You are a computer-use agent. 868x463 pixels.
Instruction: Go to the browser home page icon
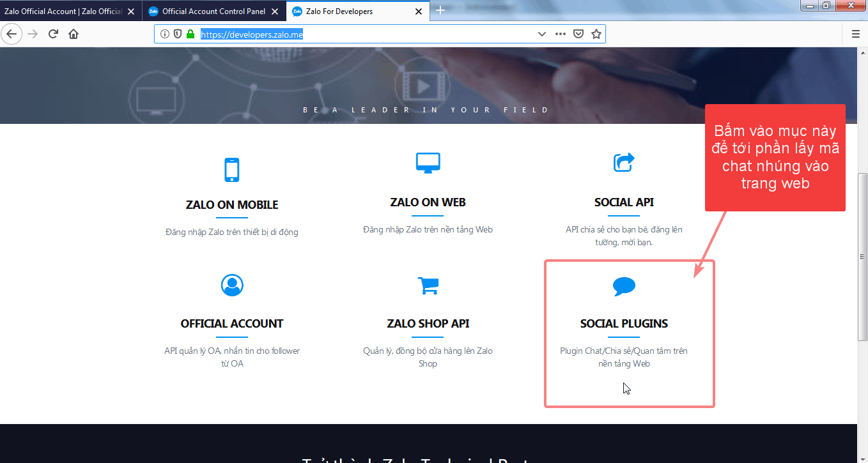[x=74, y=34]
